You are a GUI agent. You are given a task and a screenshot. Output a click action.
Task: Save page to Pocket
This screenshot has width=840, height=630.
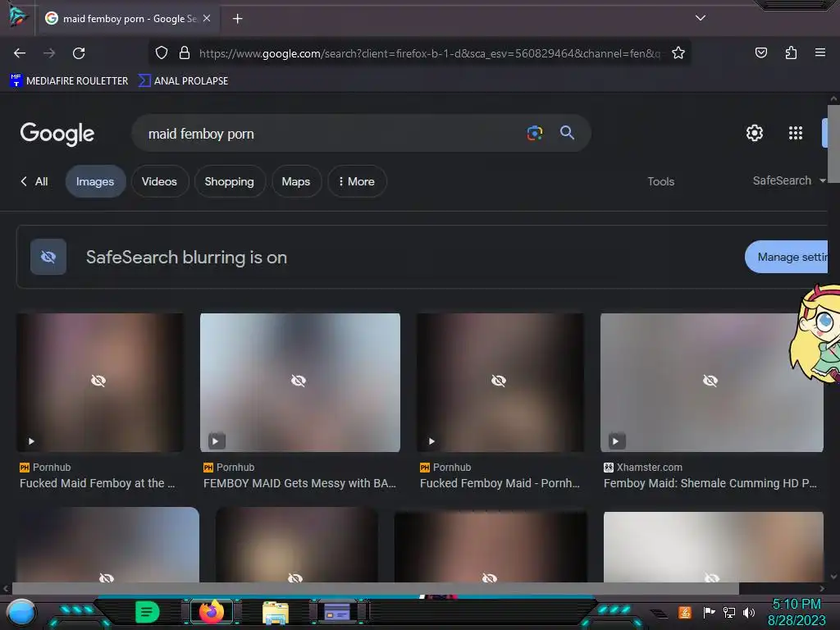click(760, 53)
